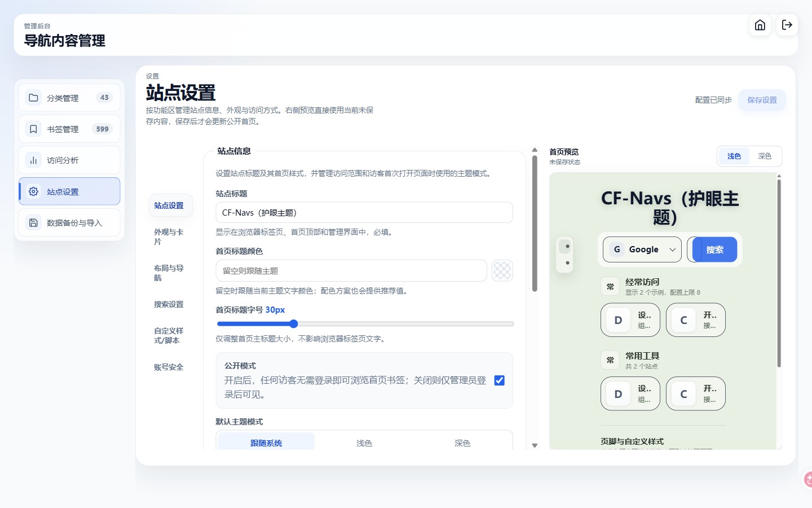Click the 首页标题字号 slider handle
Viewport: 812px width, 508px height.
coord(294,323)
